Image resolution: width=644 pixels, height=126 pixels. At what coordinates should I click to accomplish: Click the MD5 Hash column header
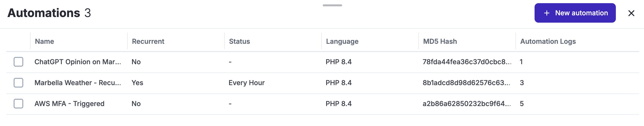tap(440, 41)
